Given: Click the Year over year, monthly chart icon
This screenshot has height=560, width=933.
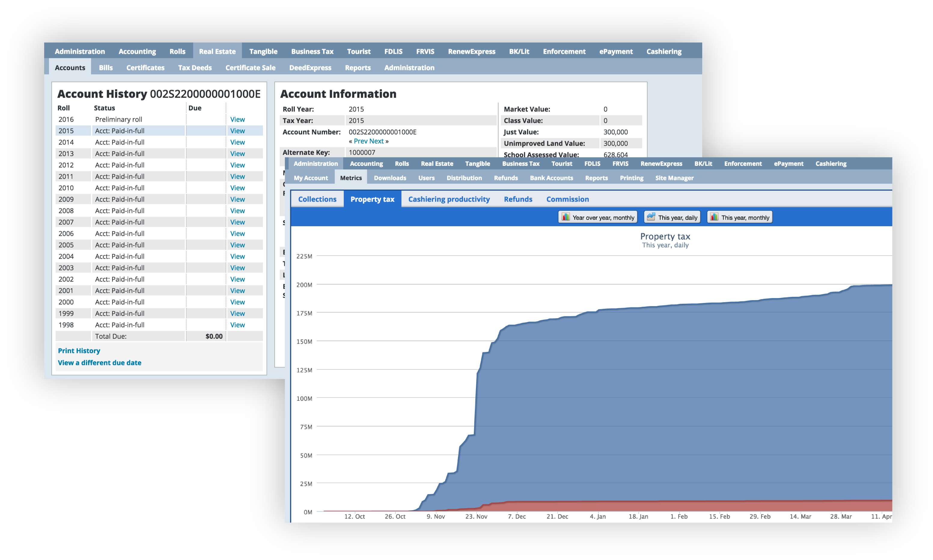Looking at the screenshot, I should 566,217.
